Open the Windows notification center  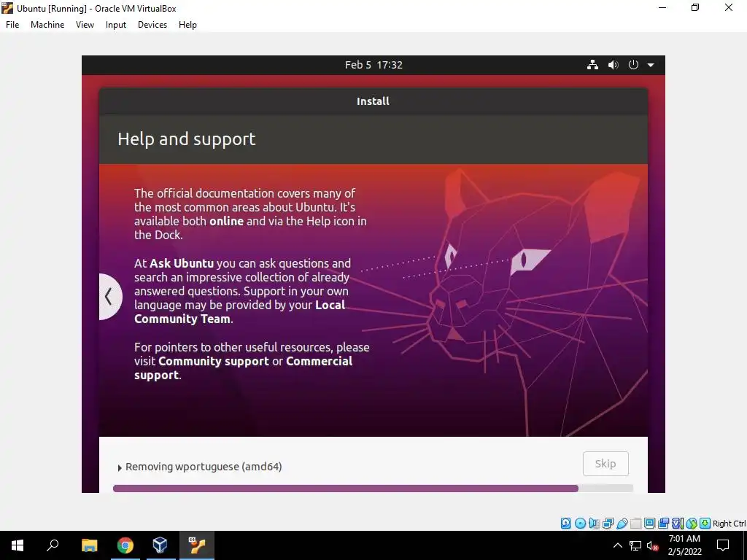[x=723, y=545]
